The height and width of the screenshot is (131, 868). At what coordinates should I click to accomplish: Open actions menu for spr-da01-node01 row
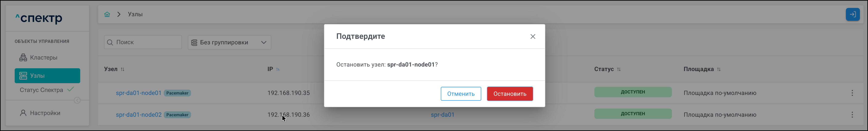[x=852, y=93]
